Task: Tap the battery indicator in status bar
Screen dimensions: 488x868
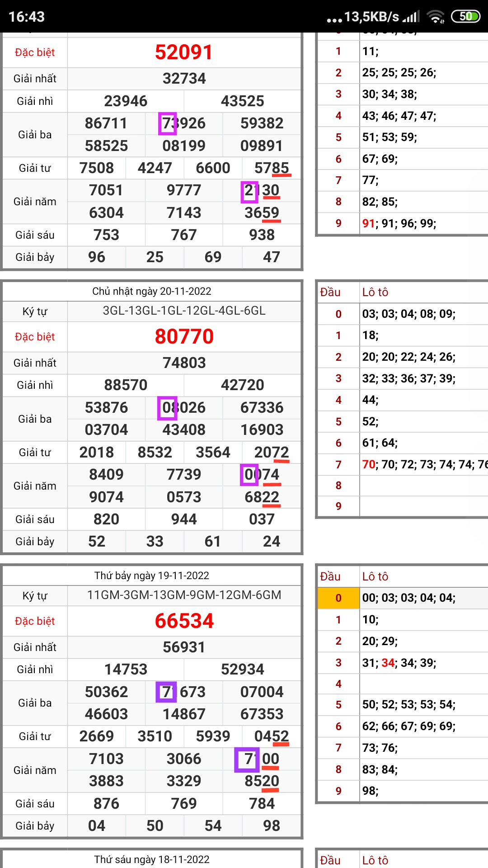Action: 465,17
